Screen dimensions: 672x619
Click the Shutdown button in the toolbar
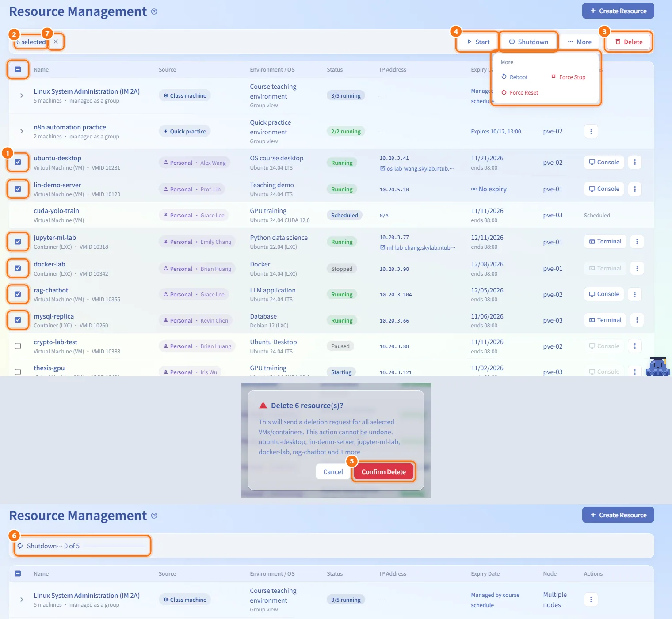(x=528, y=42)
